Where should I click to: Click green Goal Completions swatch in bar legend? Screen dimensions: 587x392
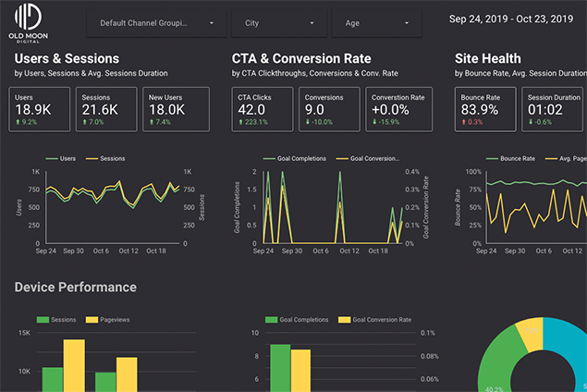271,320
